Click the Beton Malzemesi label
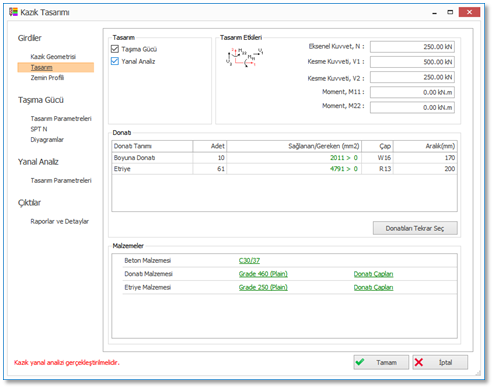Image resolution: width=494 pixels, height=389 pixels. [x=148, y=260]
